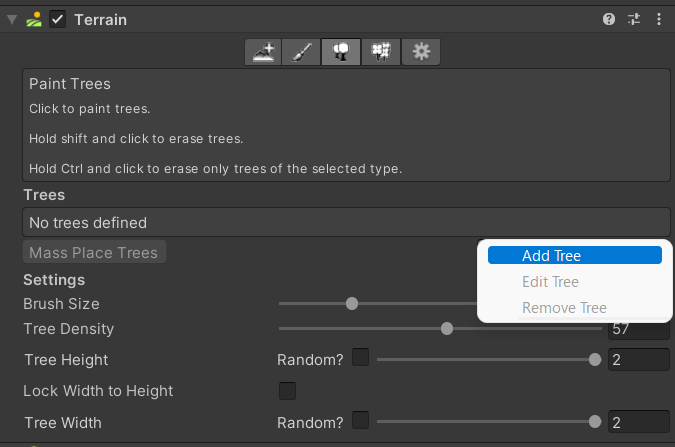Select the Paint Details tool
This screenshot has width=675, height=447.
click(381, 52)
